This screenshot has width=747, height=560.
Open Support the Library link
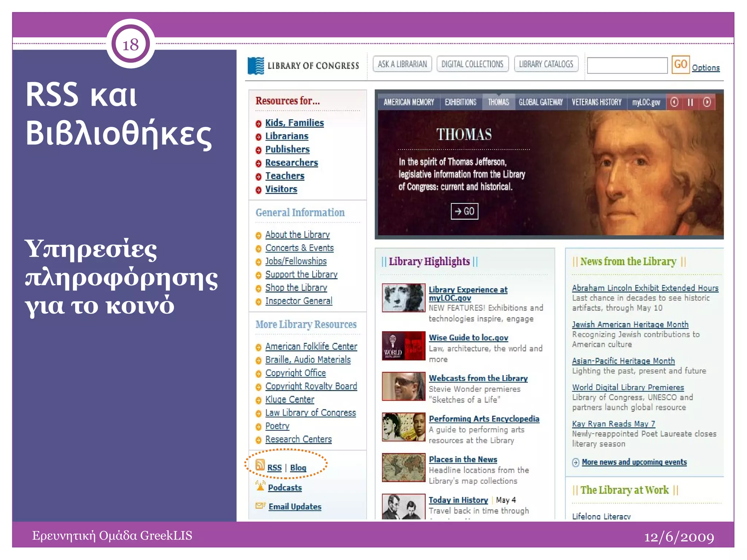click(x=301, y=275)
